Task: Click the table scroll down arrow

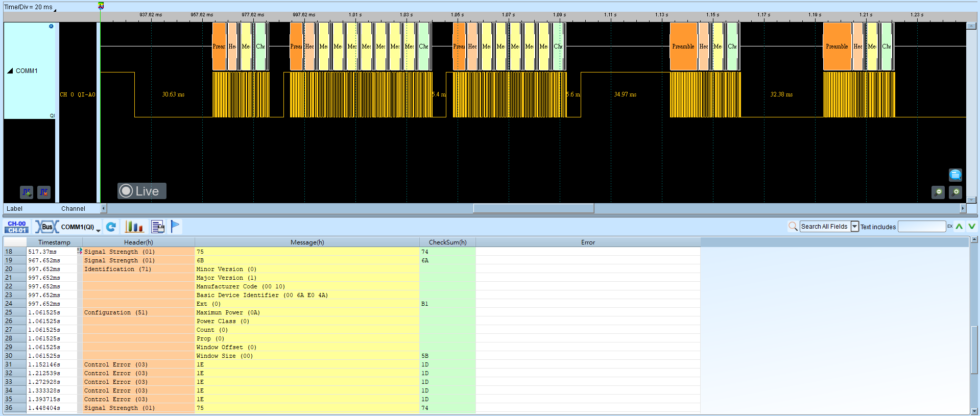Action: 974,411
